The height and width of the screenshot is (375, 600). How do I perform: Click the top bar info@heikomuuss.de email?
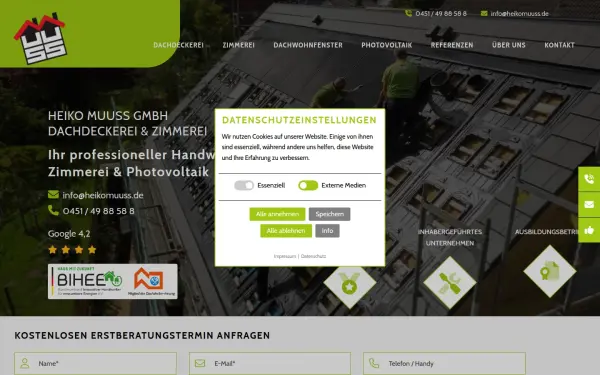520,13
